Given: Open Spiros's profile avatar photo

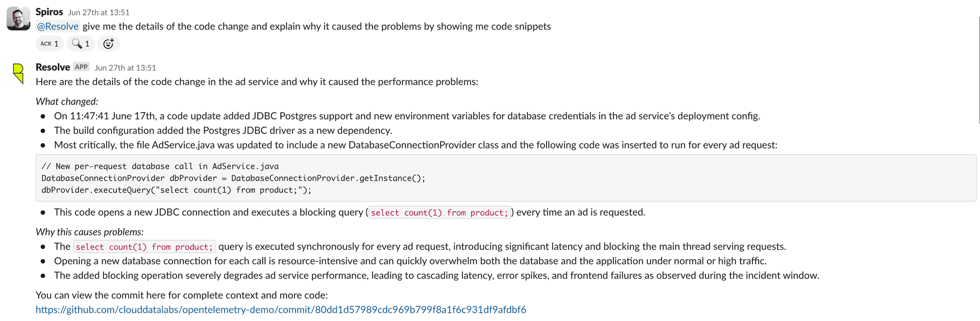Looking at the screenshot, I should point(18,18).
